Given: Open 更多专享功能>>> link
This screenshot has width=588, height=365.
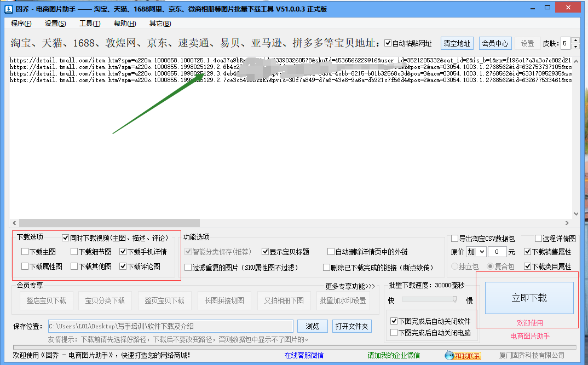Looking at the screenshot, I should 350,286.
